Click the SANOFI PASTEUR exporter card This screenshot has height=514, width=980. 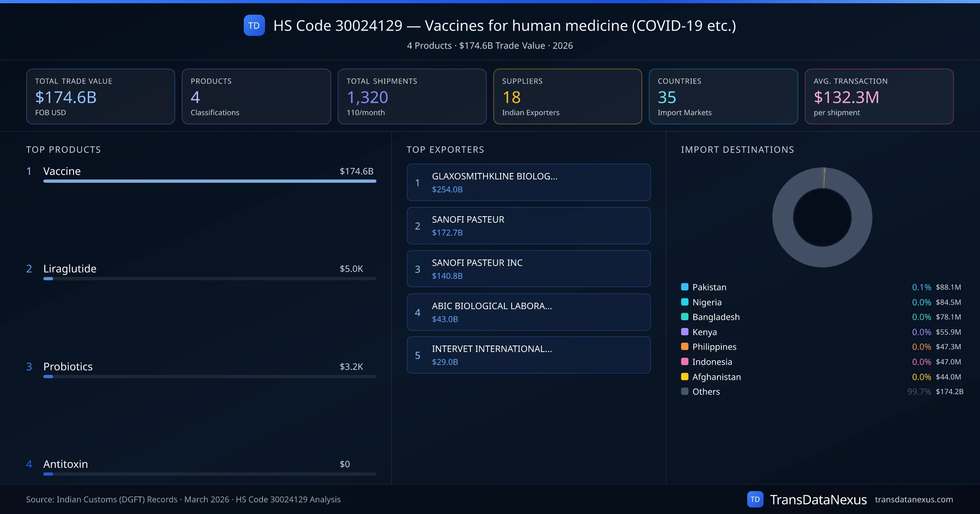528,226
